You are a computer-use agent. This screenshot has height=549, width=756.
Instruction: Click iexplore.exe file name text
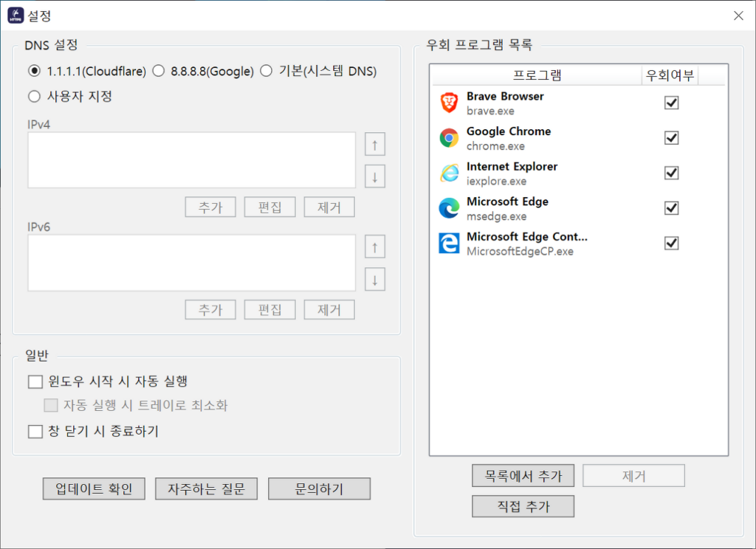point(497,182)
